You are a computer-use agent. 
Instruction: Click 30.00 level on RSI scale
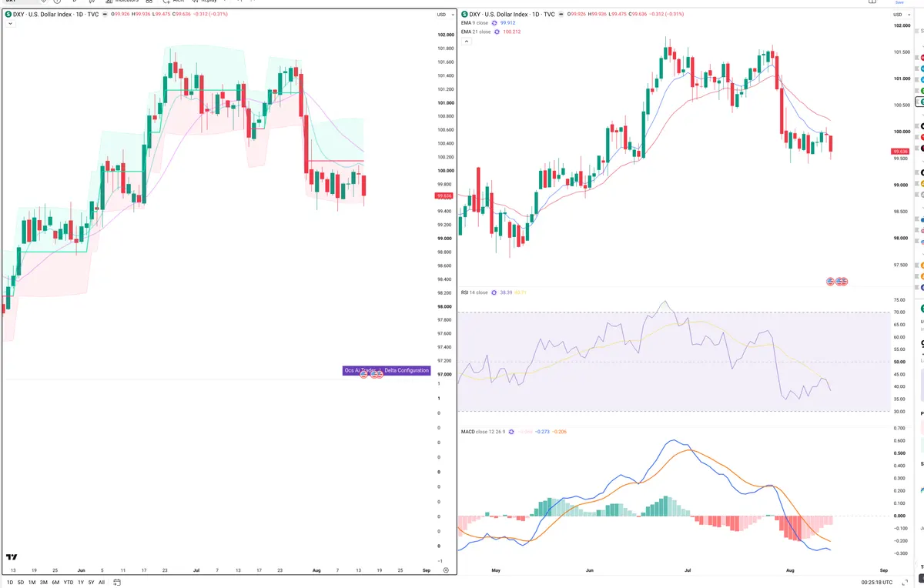(900, 412)
